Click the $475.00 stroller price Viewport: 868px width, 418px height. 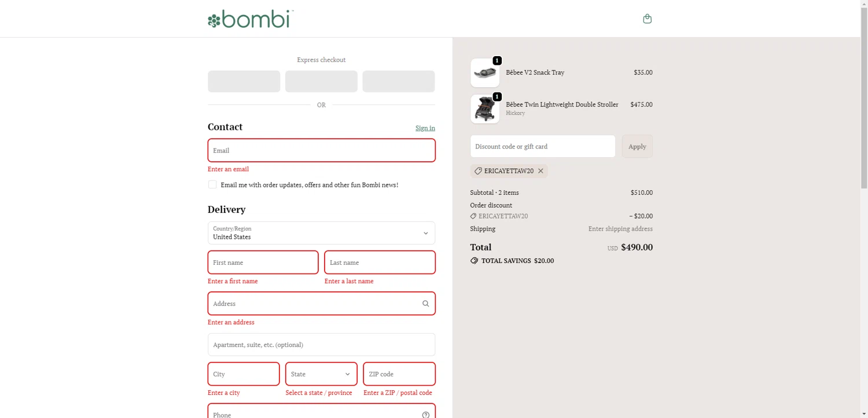(641, 105)
